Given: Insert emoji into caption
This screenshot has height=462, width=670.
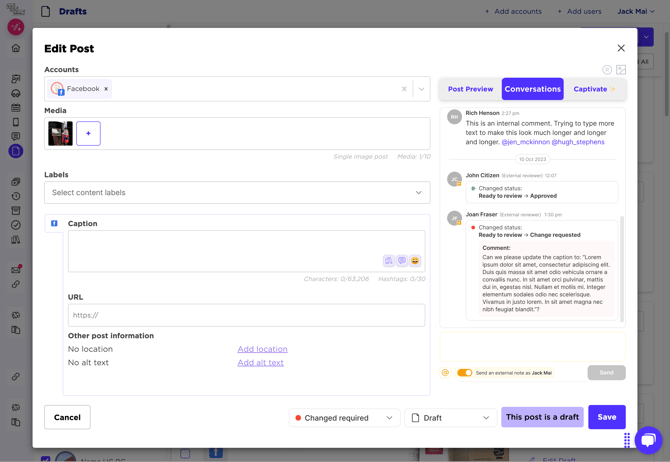Looking at the screenshot, I should tap(415, 261).
